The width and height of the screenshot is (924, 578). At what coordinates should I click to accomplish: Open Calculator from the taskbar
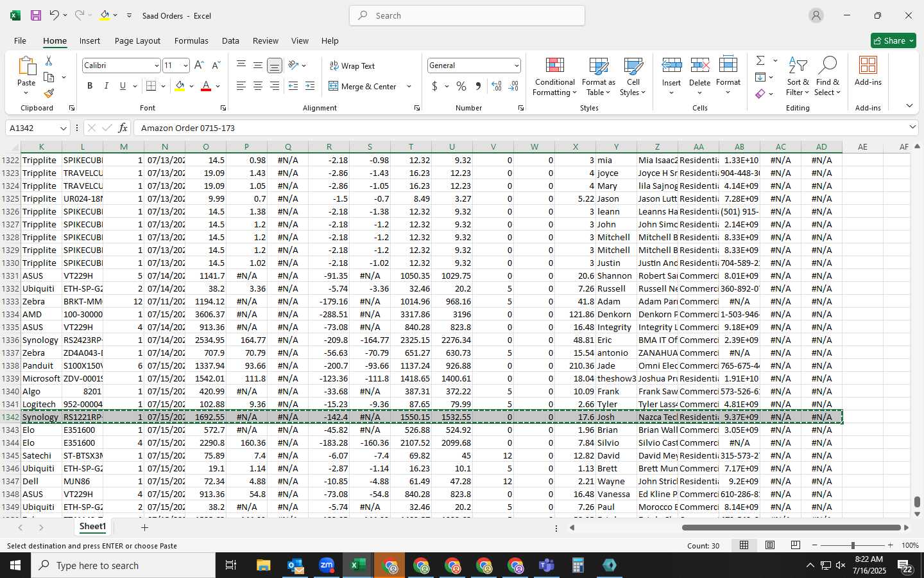[578, 565]
